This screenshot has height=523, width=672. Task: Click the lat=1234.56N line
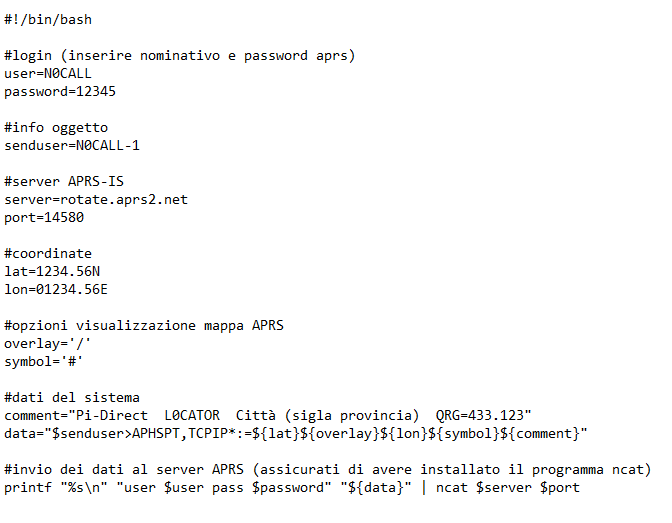pos(52,271)
